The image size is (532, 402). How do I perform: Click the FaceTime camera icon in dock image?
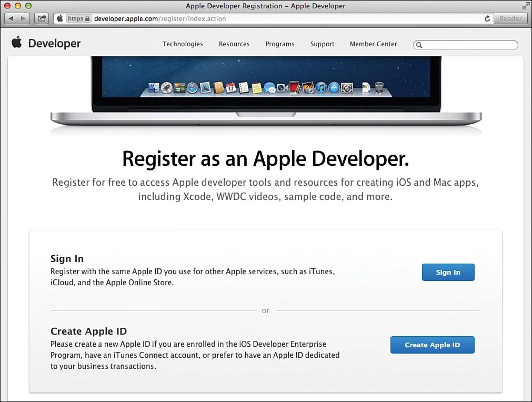[x=282, y=88]
